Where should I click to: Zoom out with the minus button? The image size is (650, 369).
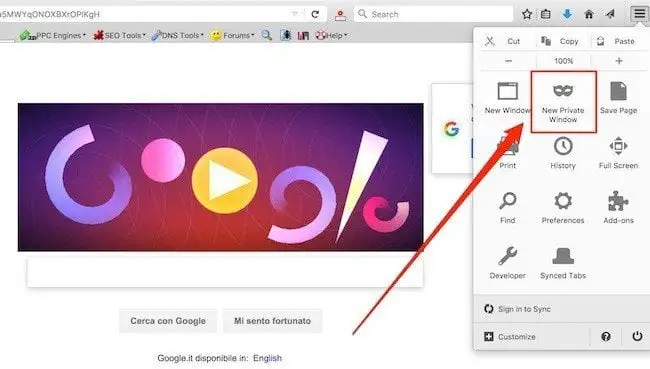click(508, 61)
